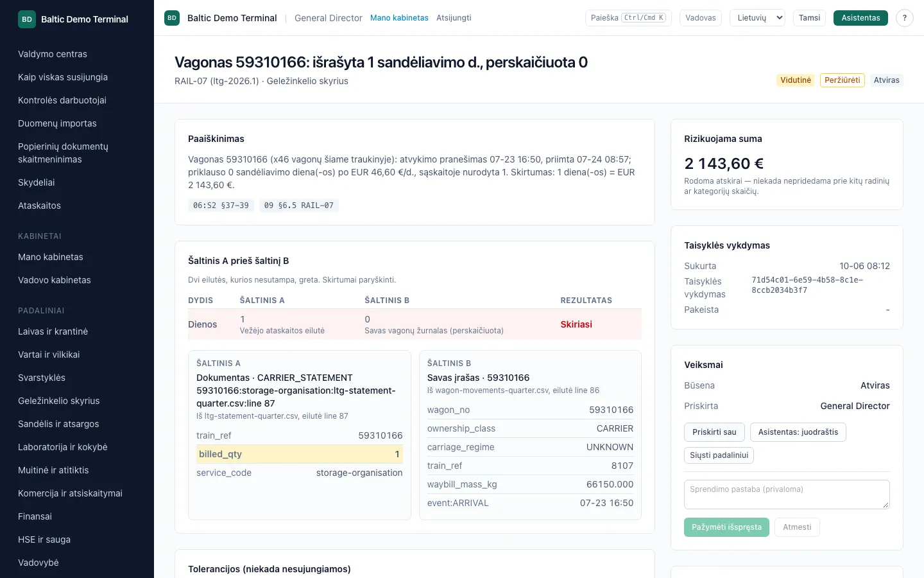This screenshot has width=924, height=578.
Task: Navigate to Kontrolės darbuotojai
Action: click(x=62, y=100)
